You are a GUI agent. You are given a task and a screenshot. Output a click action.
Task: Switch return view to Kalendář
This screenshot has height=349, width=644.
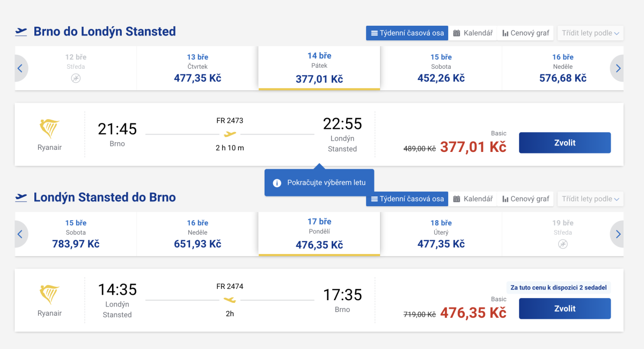click(472, 199)
